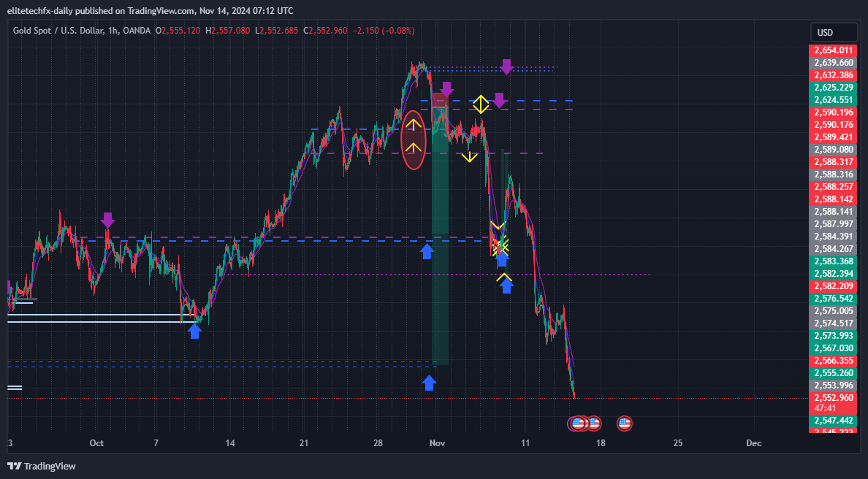Click the 14 date label on time axis
The height and width of the screenshot is (479, 868).
[x=230, y=443]
